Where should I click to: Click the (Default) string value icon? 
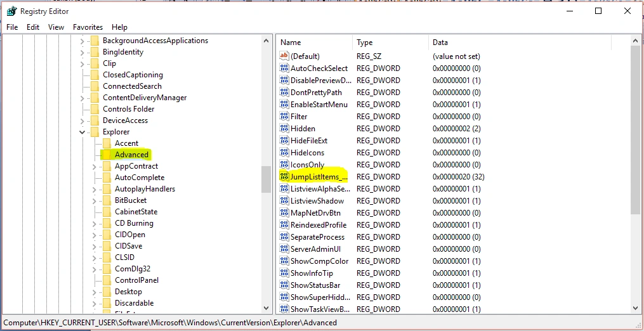tap(284, 56)
